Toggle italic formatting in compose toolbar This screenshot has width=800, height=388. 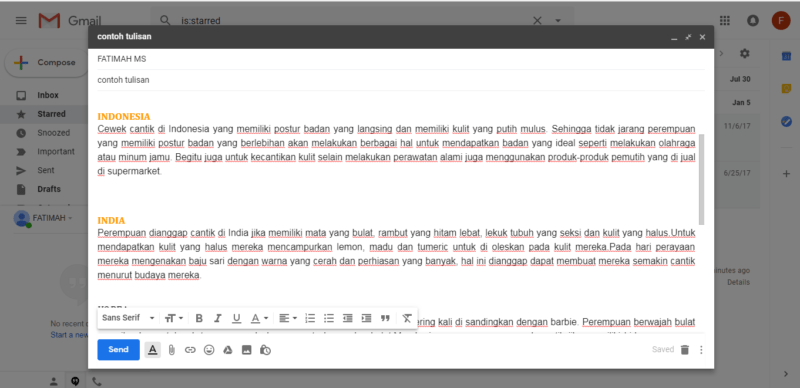pyautogui.click(x=217, y=318)
